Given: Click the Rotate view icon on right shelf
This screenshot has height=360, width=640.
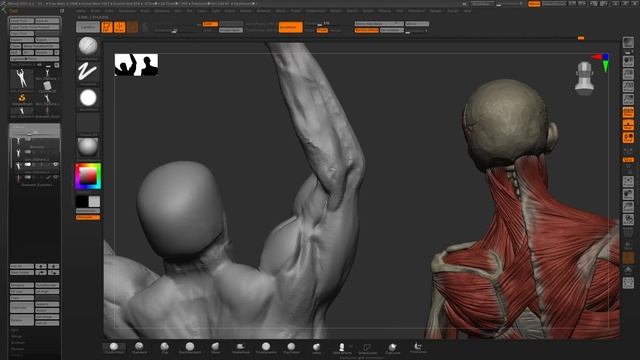Looking at the screenshot, I should (x=628, y=220).
